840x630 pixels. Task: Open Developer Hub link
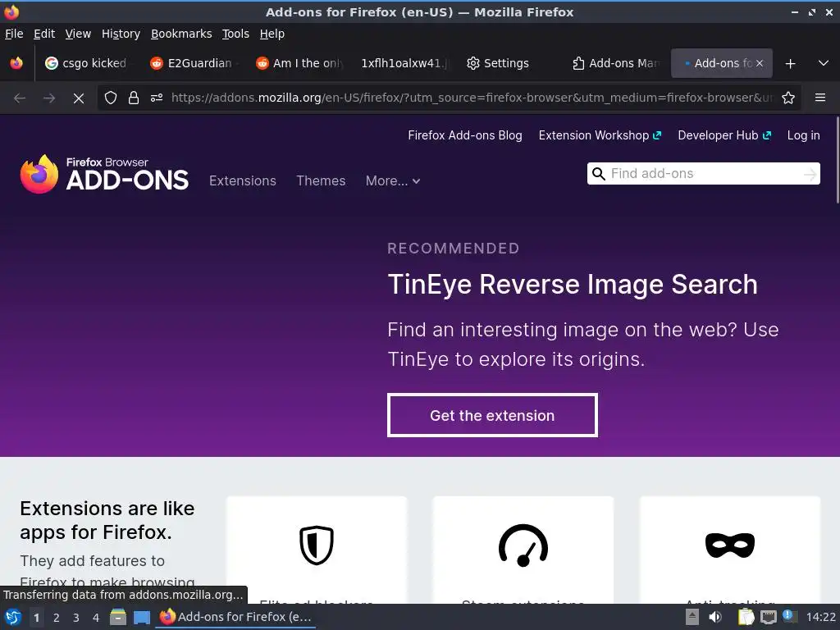click(724, 135)
